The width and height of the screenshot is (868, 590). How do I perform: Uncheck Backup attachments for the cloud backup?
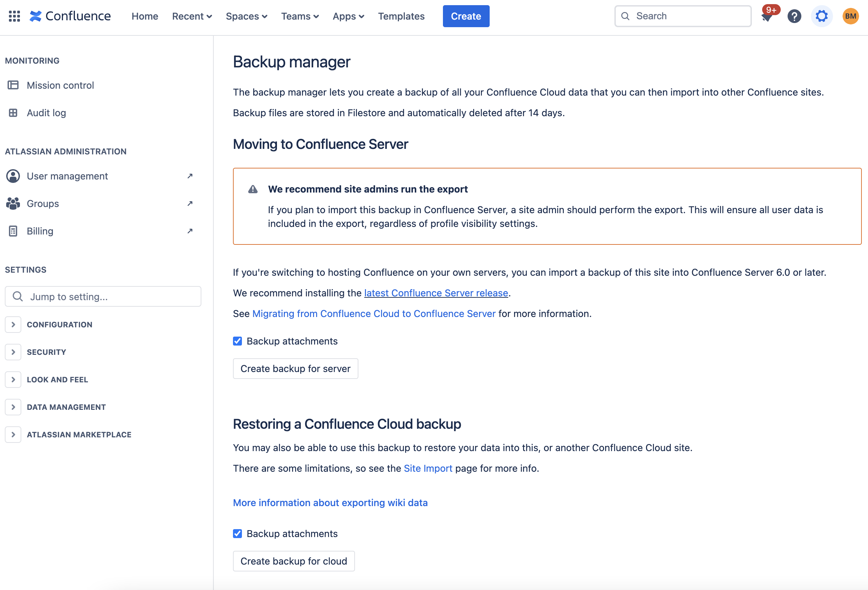tap(237, 534)
